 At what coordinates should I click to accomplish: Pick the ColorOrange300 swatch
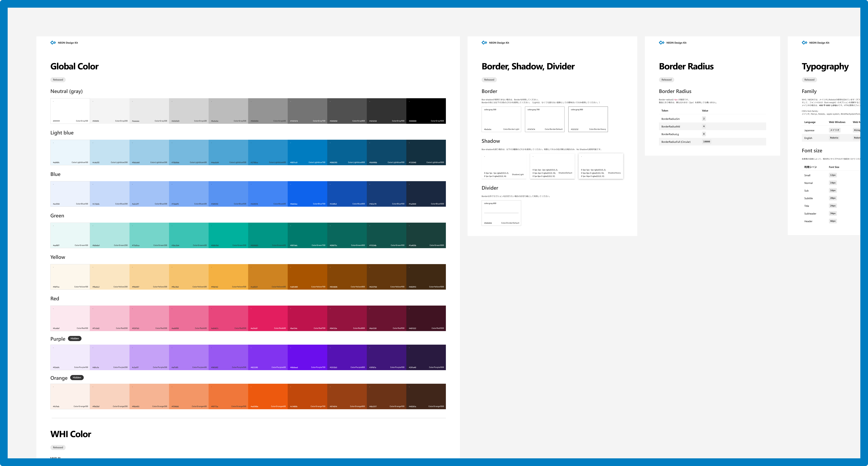(149, 396)
